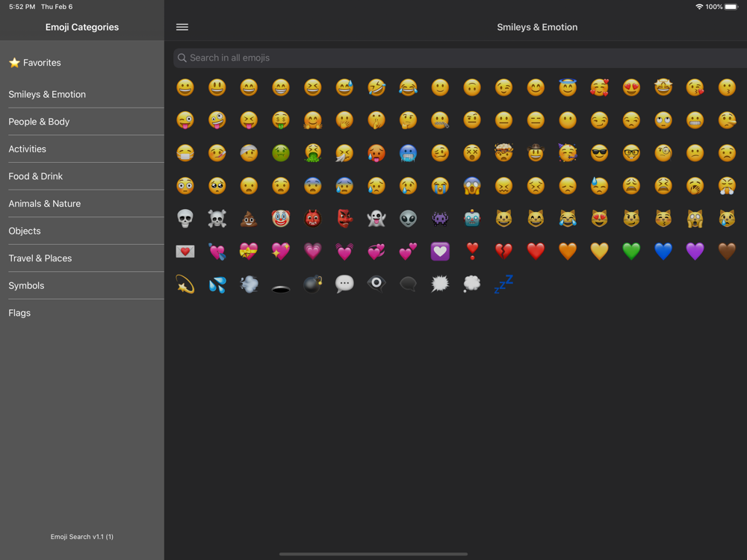Choose the smiling face with halo emoji
The width and height of the screenshot is (747, 560).
(568, 87)
